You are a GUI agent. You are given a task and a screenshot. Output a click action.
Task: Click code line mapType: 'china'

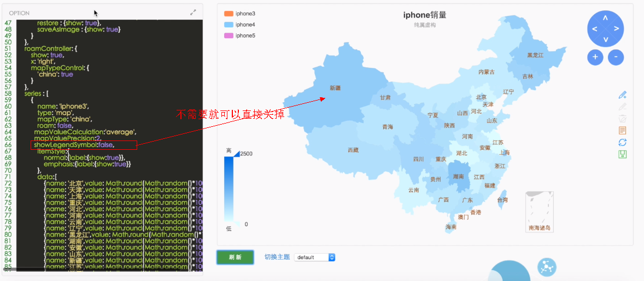tap(64, 119)
